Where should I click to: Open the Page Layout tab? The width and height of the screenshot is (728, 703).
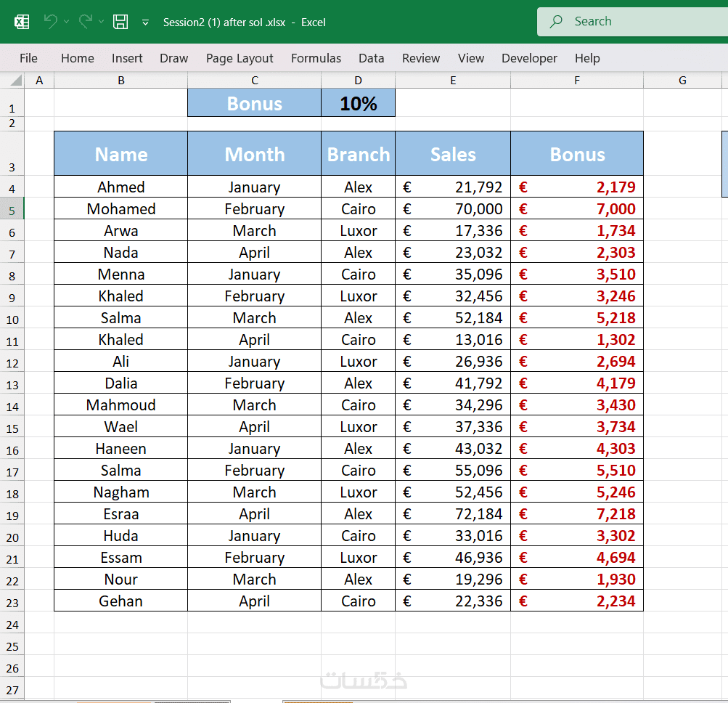240,58
